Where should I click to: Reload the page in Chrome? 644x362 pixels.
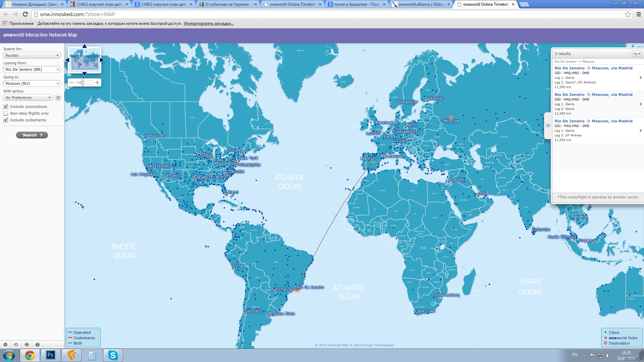tap(25, 14)
